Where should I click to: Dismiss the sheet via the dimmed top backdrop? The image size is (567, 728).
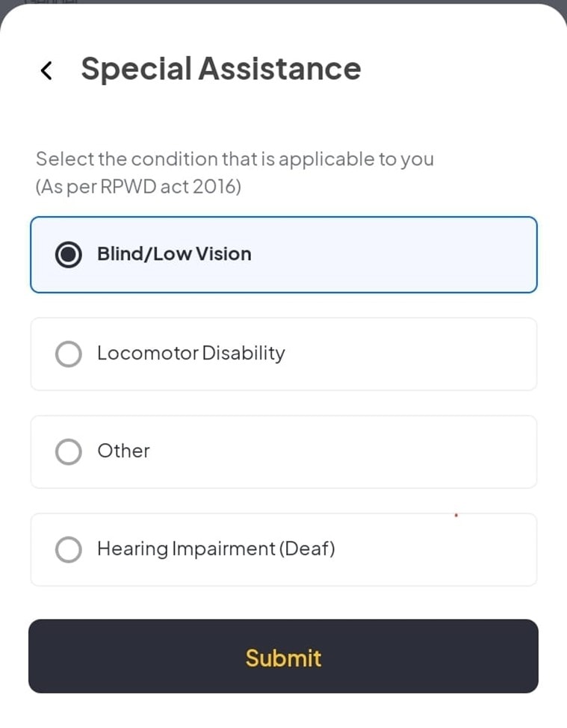click(x=284, y=2)
